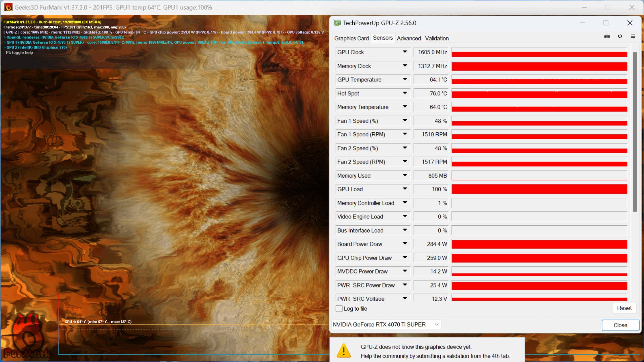The width and height of the screenshot is (644, 362).
Task: Click the GPU-Z window icon in title bar
Action: click(x=337, y=23)
